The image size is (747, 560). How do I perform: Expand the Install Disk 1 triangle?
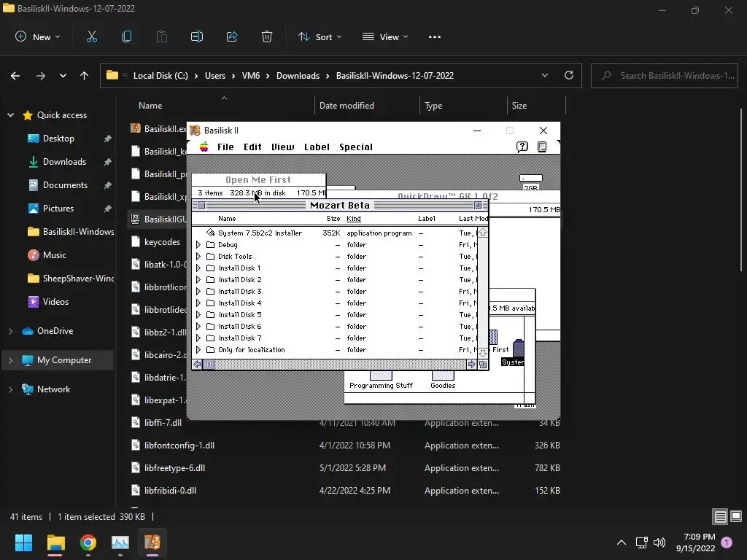[198, 268]
